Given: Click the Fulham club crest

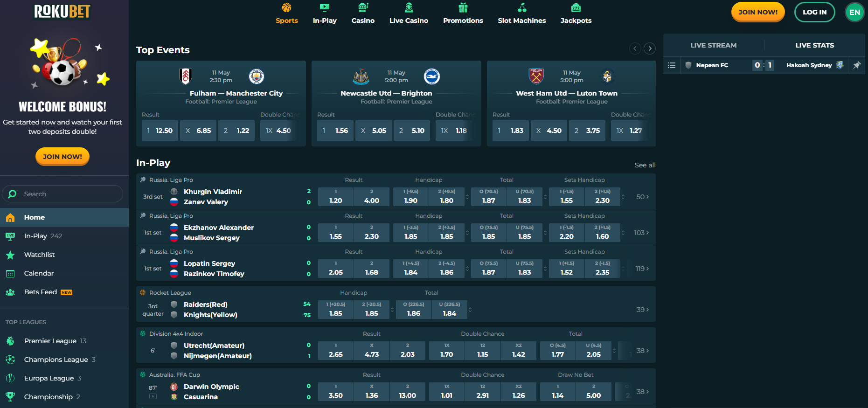Looking at the screenshot, I should coord(186,76).
